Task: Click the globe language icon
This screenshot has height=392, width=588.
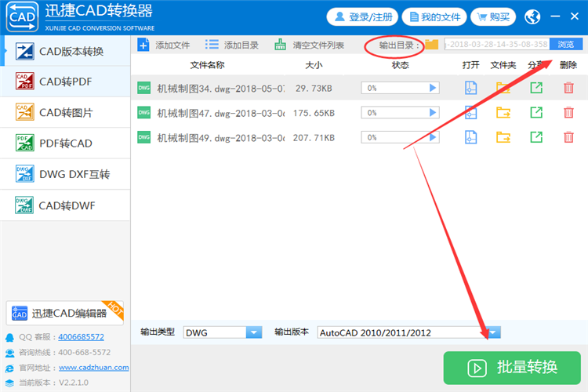Action: (x=532, y=16)
